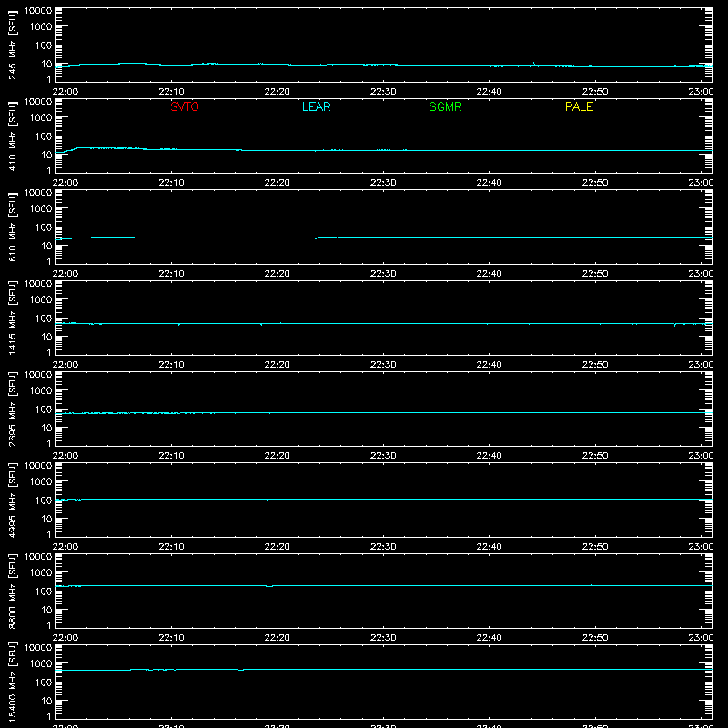Click 23:00 label under the 8800 MHz panel

(701, 638)
